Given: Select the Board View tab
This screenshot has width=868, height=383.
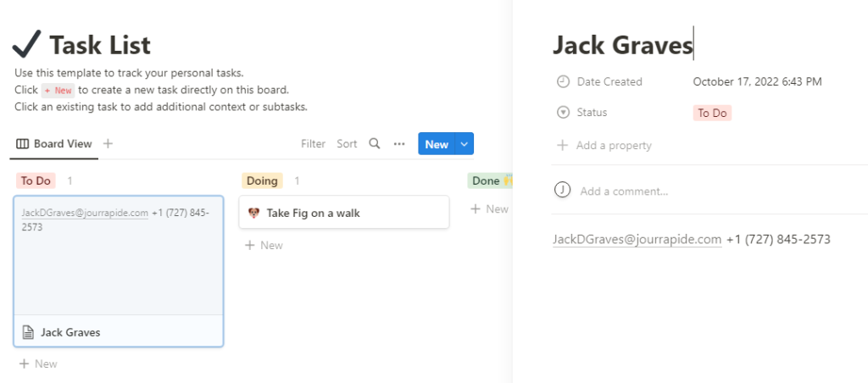Looking at the screenshot, I should (54, 144).
